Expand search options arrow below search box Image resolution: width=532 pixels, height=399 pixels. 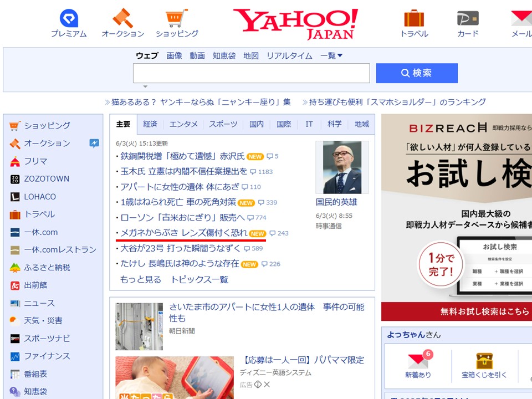[145, 86]
